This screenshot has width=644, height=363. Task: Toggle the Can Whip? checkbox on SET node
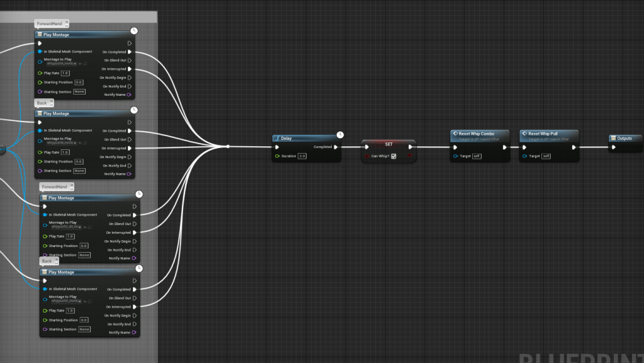coord(393,156)
